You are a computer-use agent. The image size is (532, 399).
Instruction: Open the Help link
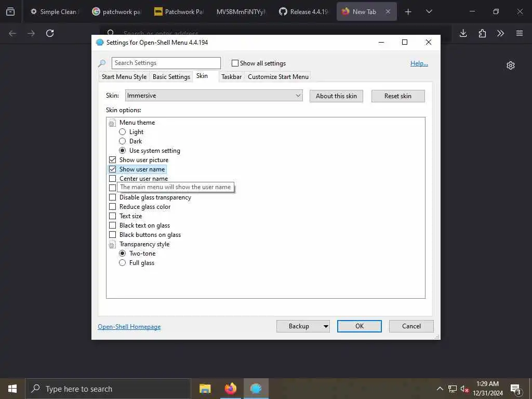click(419, 63)
